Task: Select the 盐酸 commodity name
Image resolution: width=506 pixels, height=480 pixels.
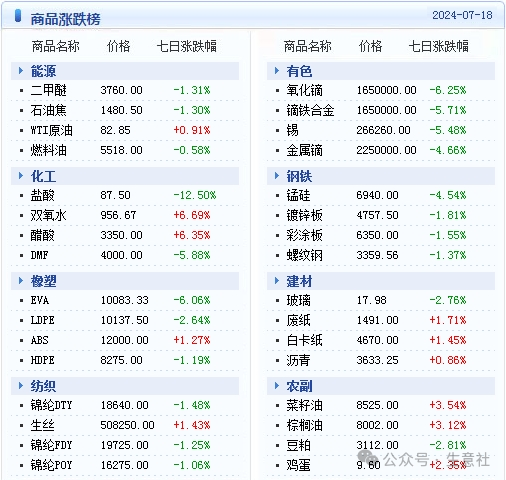Action: [x=42, y=195]
